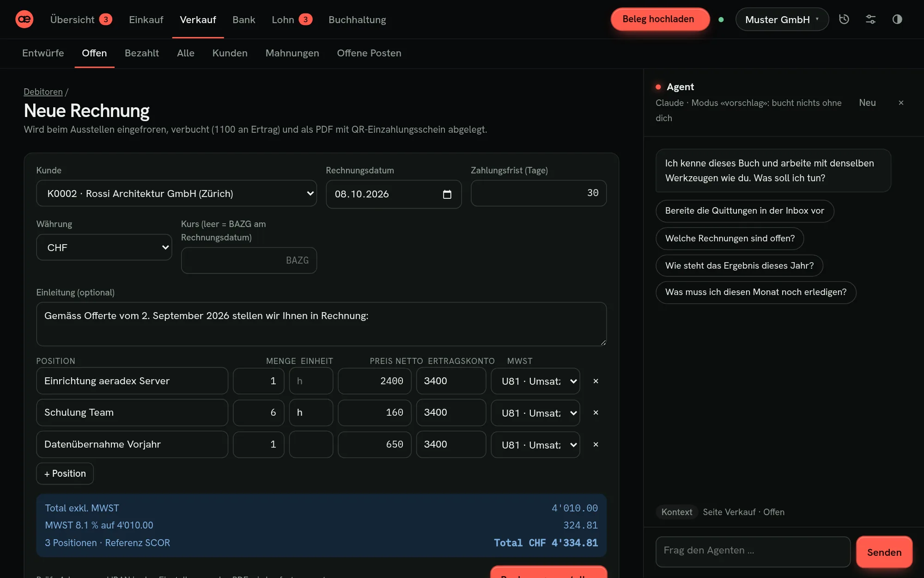Image resolution: width=924 pixels, height=578 pixels.
Task: Choose suggestion Wie steht das Ergebnis dieses Jahr?
Action: click(739, 266)
